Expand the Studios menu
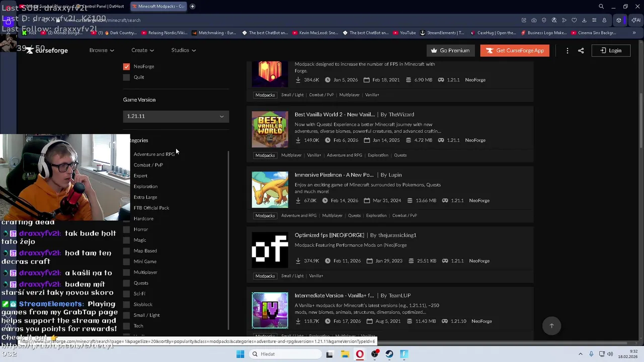Image resolution: width=644 pixels, height=362 pixels. pos(183,50)
